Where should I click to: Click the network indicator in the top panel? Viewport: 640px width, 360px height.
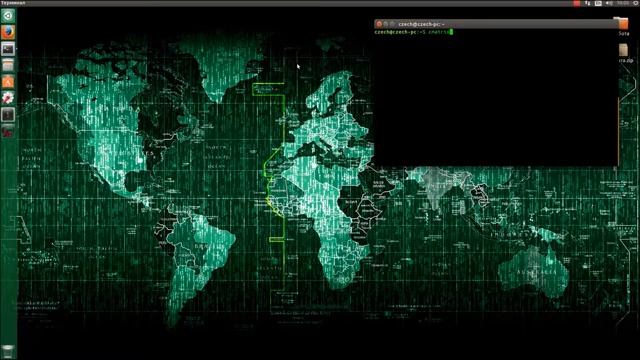(x=587, y=3)
